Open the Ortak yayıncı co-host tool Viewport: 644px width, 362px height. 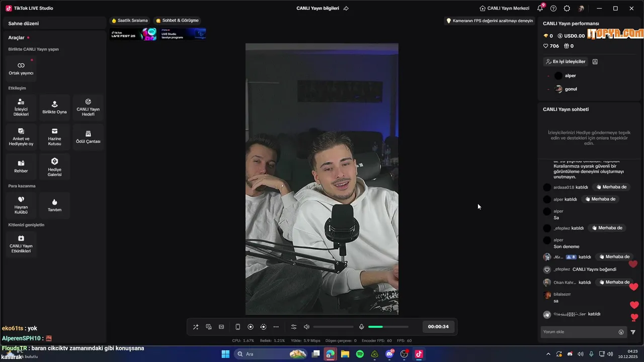click(x=21, y=69)
